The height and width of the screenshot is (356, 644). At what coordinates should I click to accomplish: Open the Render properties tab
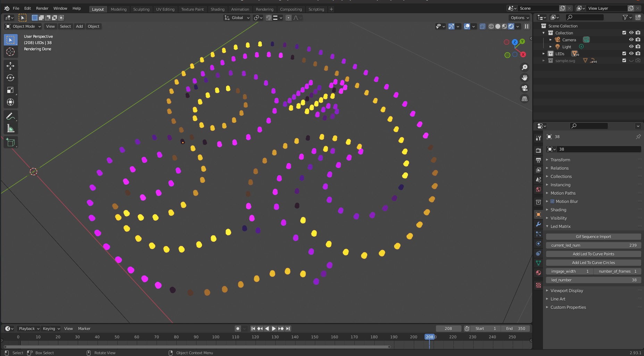[538, 150]
